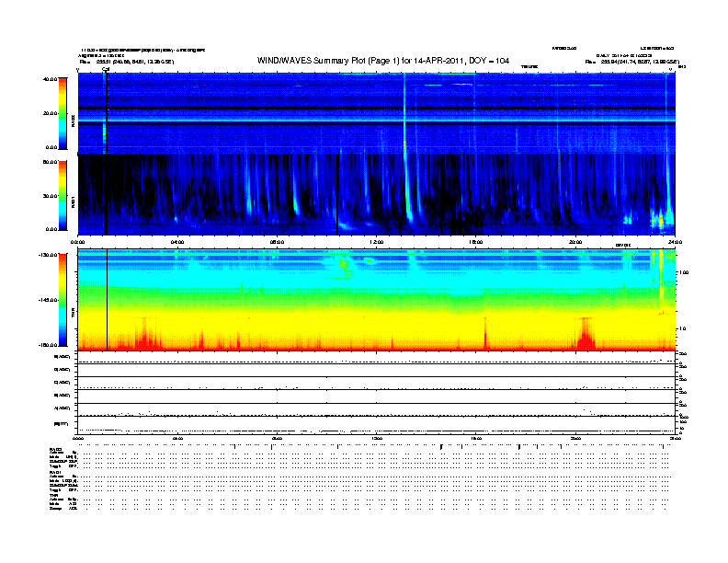Click the TNR status block heading at bottom
Screen dimensions: 728x563
pos(53,495)
